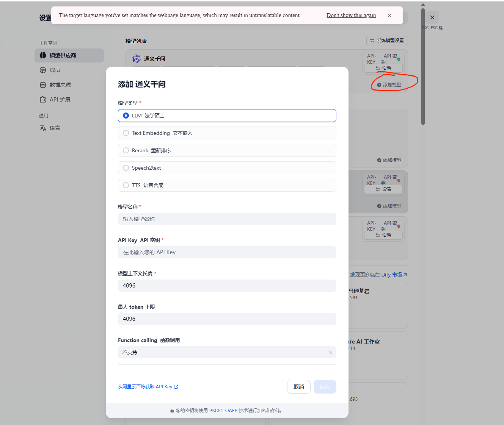Click the model context length field
This screenshot has width=504, height=425.
pyautogui.click(x=227, y=286)
